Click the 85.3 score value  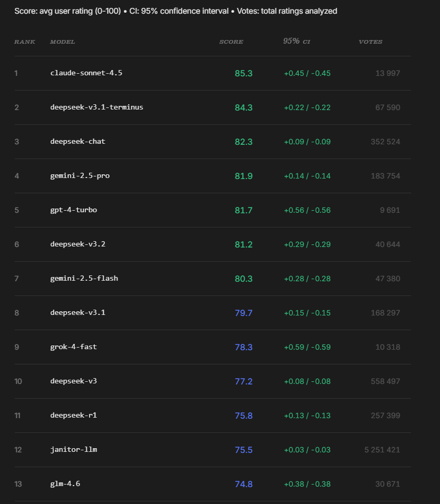243,73
